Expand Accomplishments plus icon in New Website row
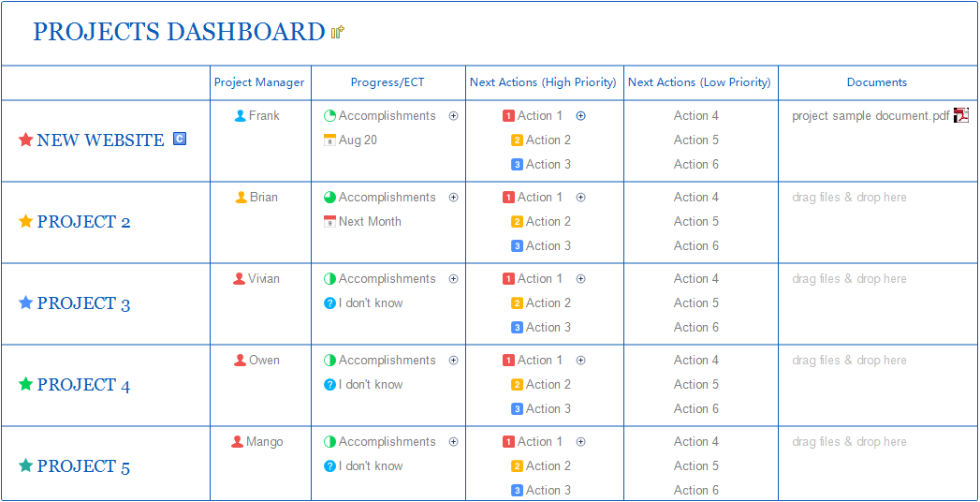This screenshot has height=502, width=980. (x=454, y=116)
